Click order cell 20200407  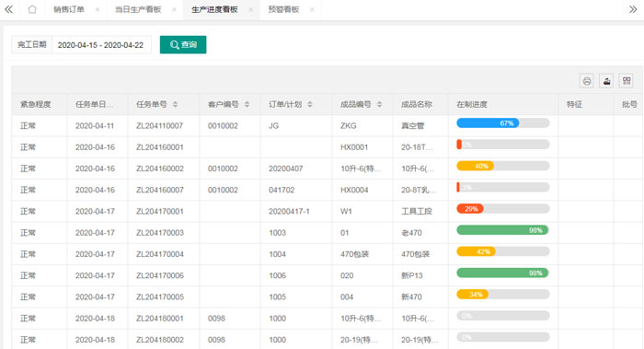click(x=286, y=169)
